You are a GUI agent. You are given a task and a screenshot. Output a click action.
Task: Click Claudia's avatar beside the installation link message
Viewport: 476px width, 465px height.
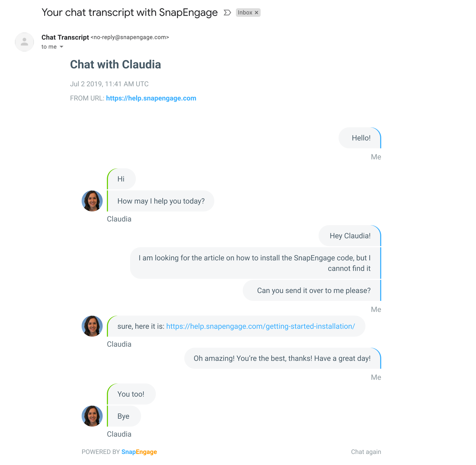92,326
